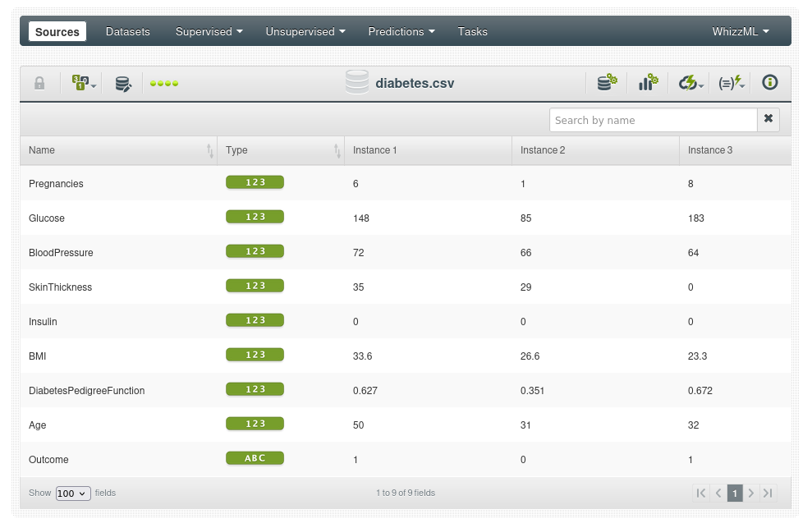
Task: Open the source parser configuration icon
Action: coord(81,83)
